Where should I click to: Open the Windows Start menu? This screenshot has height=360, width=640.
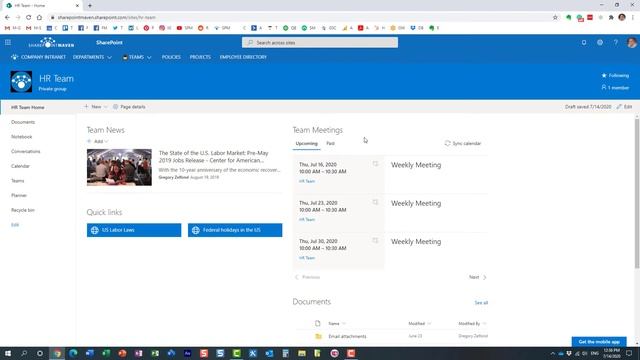(x=8, y=353)
